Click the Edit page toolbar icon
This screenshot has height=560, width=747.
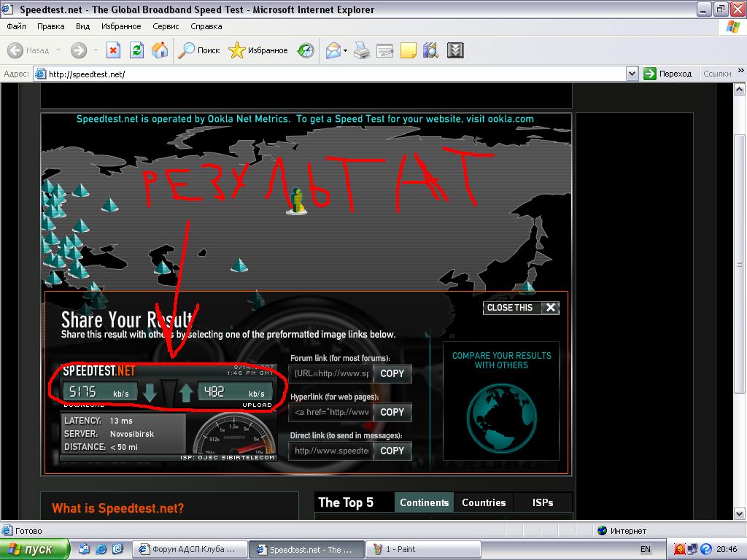(x=384, y=50)
